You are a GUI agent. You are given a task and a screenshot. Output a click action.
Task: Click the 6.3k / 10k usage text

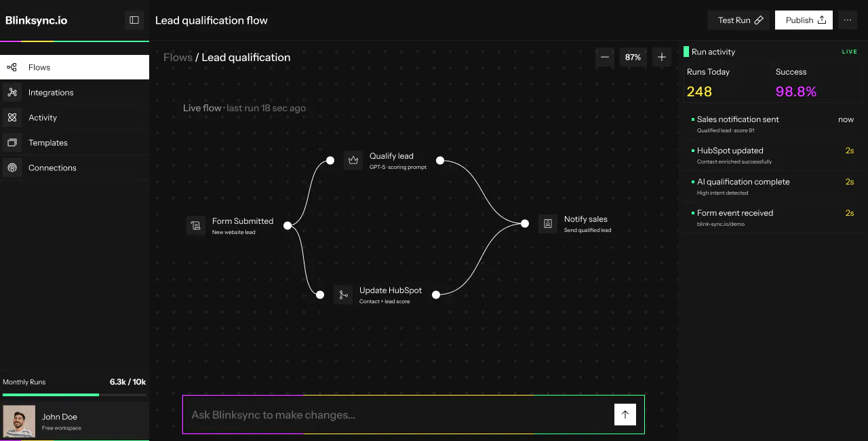click(x=128, y=382)
